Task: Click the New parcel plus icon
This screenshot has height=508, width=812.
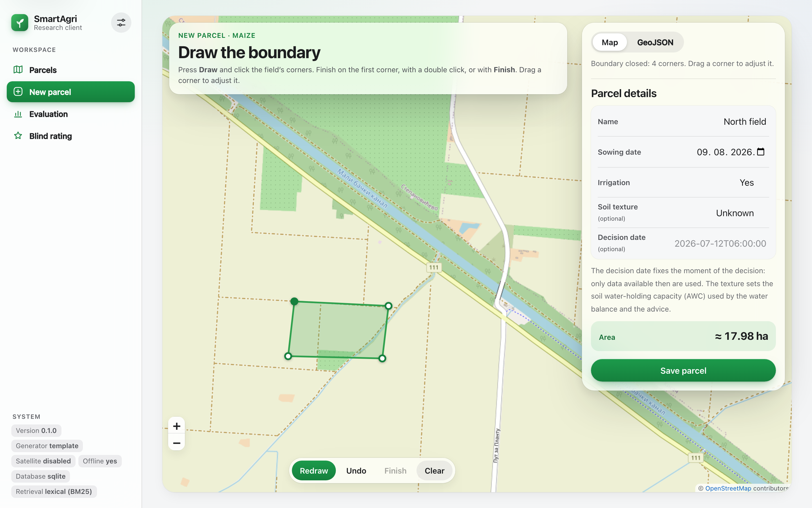Action: point(18,92)
